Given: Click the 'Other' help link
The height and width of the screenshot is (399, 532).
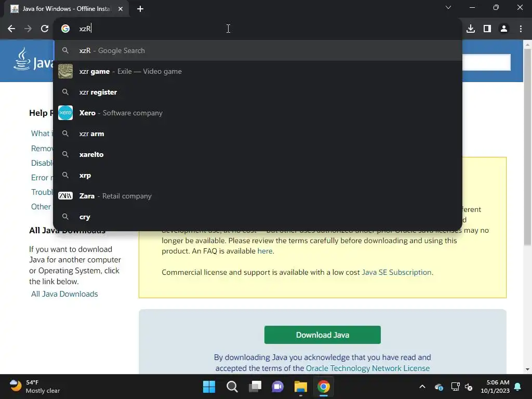Looking at the screenshot, I should coord(41,207).
